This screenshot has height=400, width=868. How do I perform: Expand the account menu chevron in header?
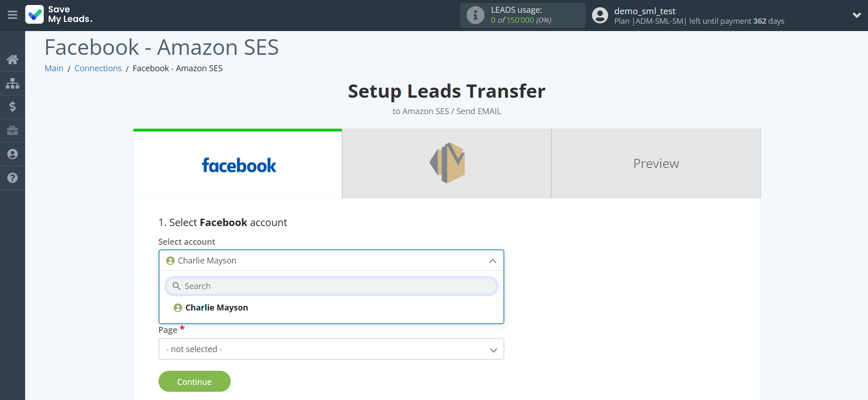coord(857,15)
